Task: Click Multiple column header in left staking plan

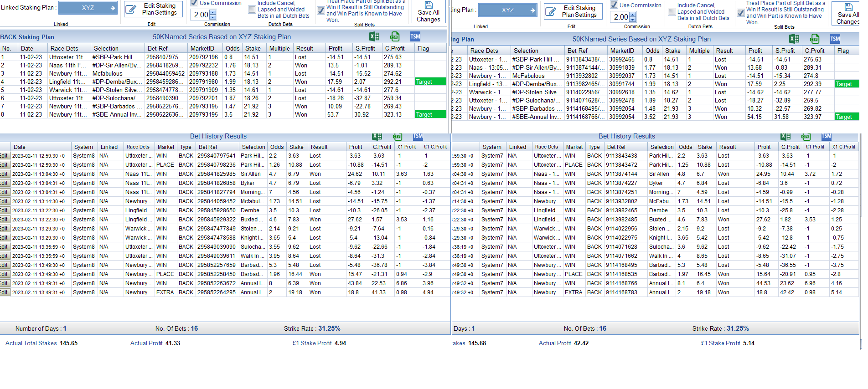Action: [x=279, y=48]
